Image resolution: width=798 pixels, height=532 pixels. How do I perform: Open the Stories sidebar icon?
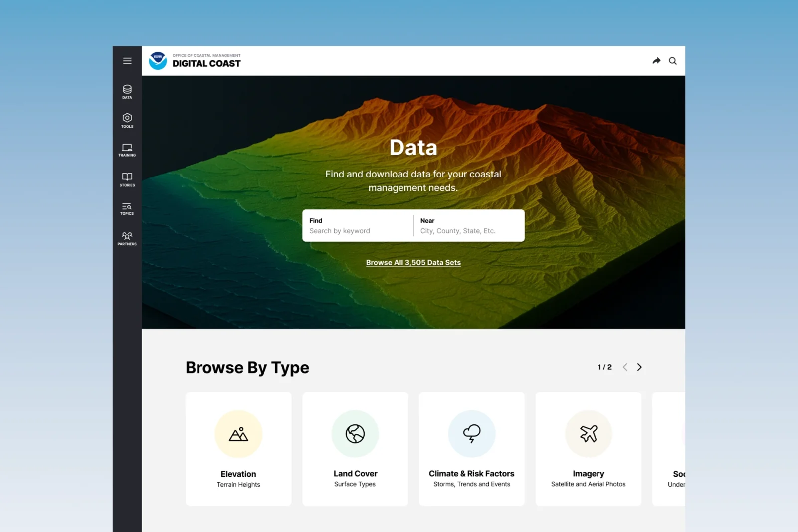127,179
